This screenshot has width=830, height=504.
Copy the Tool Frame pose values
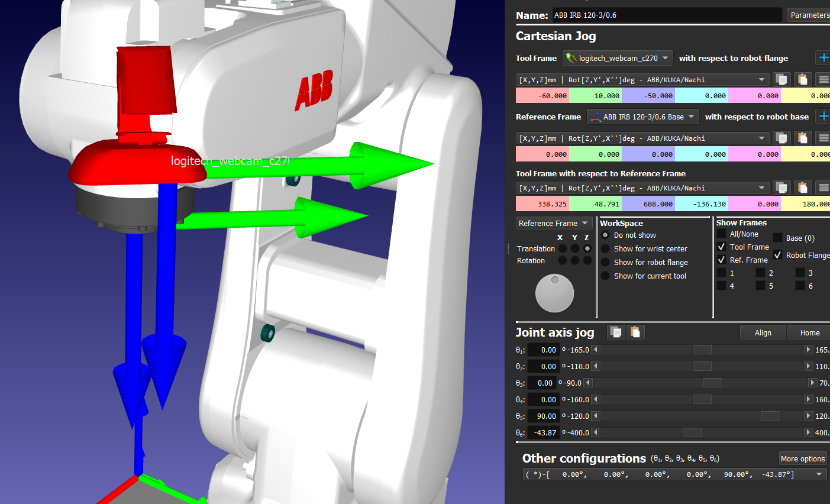tap(781, 79)
